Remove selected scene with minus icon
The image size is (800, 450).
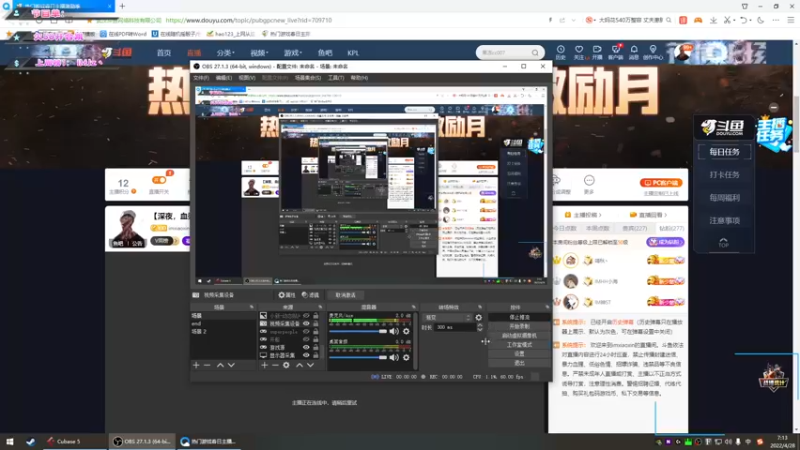coord(207,365)
